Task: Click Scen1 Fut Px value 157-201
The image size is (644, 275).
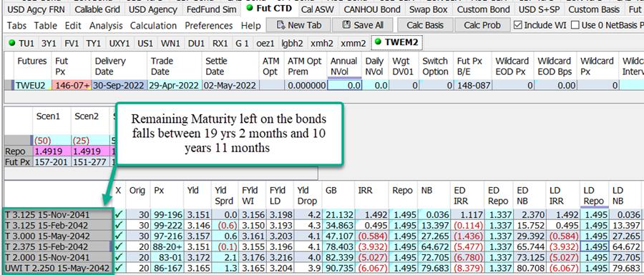Action: (52, 161)
